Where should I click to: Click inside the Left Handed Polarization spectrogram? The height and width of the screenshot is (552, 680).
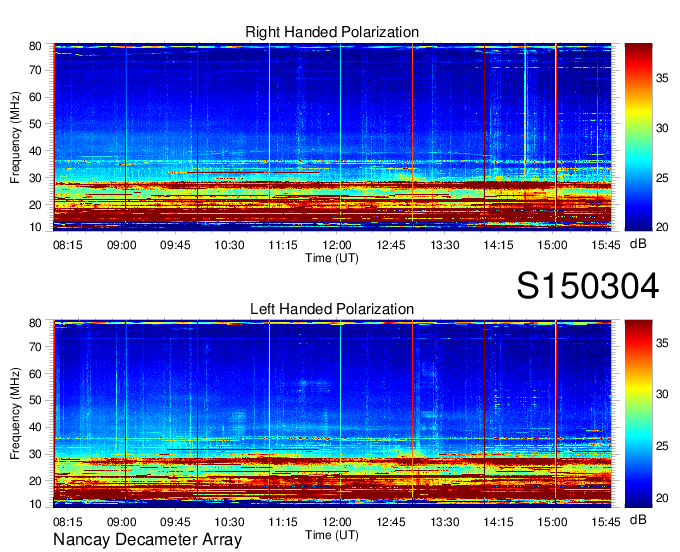point(332,414)
